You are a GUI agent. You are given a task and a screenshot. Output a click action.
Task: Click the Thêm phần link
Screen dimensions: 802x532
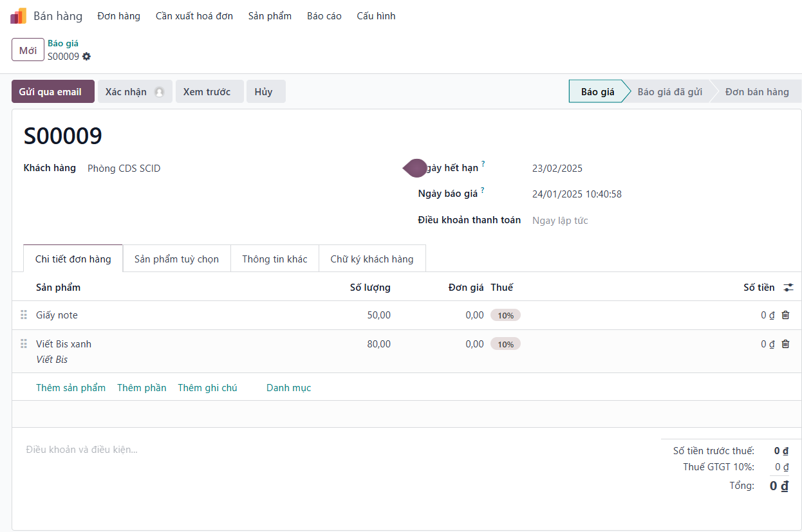(142, 388)
